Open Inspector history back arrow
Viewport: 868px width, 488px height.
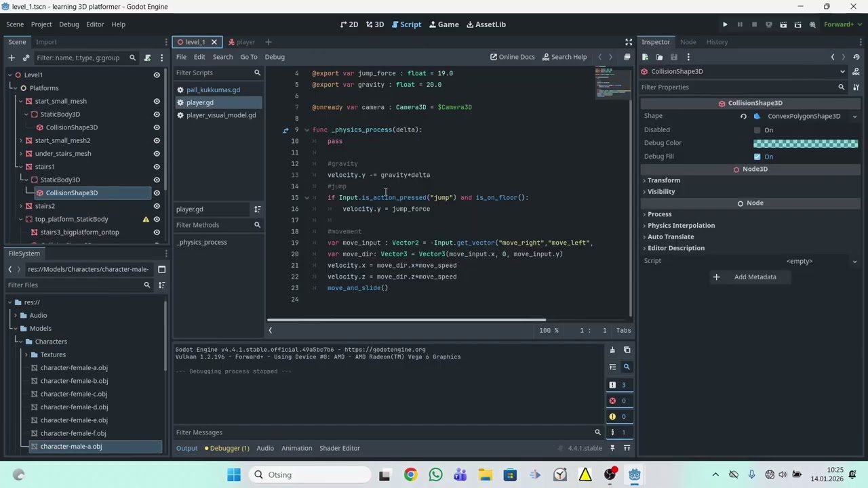(833, 57)
